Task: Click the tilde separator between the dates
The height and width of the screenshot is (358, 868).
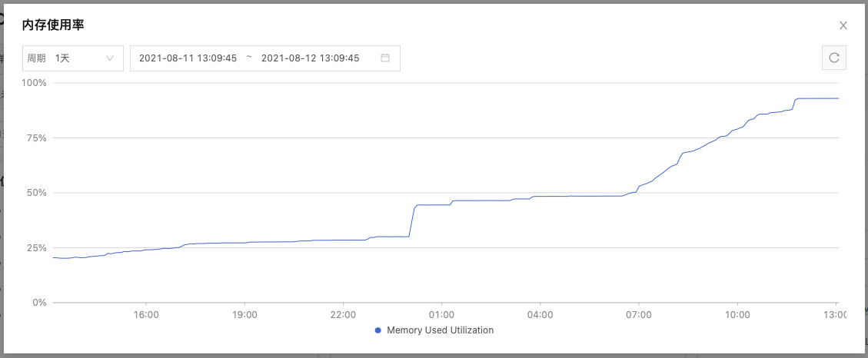Action: click(249, 58)
